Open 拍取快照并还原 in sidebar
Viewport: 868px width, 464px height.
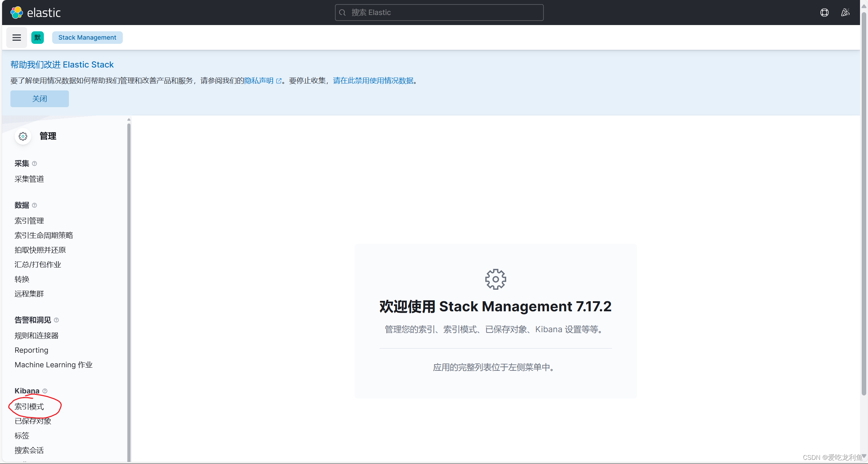(40, 250)
